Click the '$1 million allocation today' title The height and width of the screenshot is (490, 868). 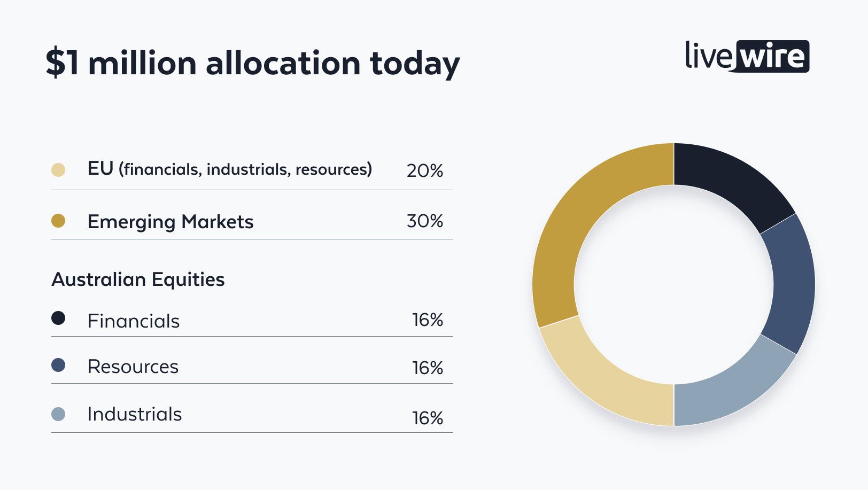coord(252,64)
